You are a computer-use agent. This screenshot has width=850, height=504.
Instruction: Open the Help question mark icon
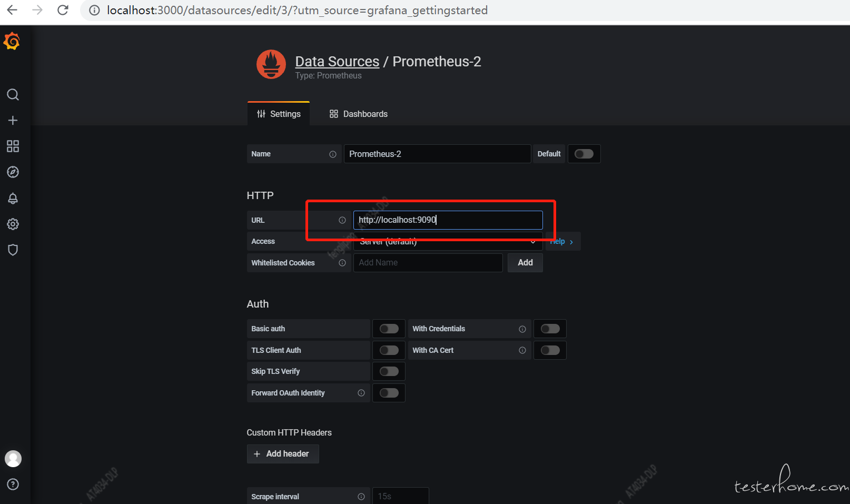point(13,485)
